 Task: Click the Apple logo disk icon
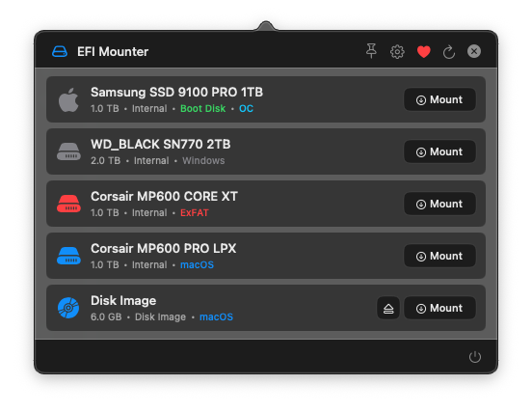(x=68, y=99)
